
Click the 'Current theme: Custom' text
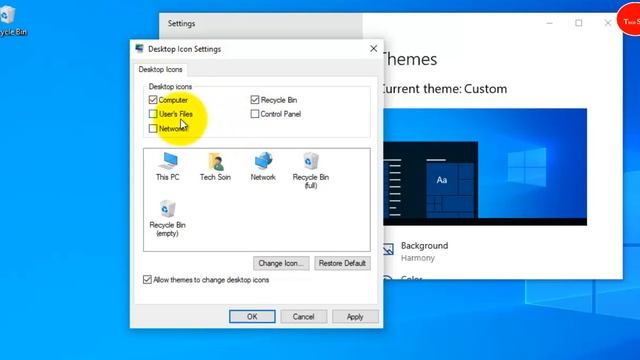coord(444,89)
